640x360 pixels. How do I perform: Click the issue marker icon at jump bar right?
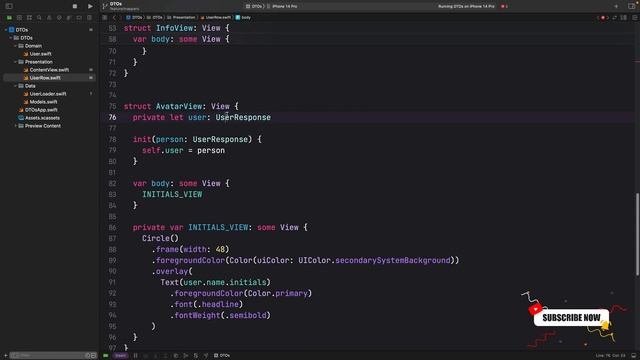click(x=603, y=18)
